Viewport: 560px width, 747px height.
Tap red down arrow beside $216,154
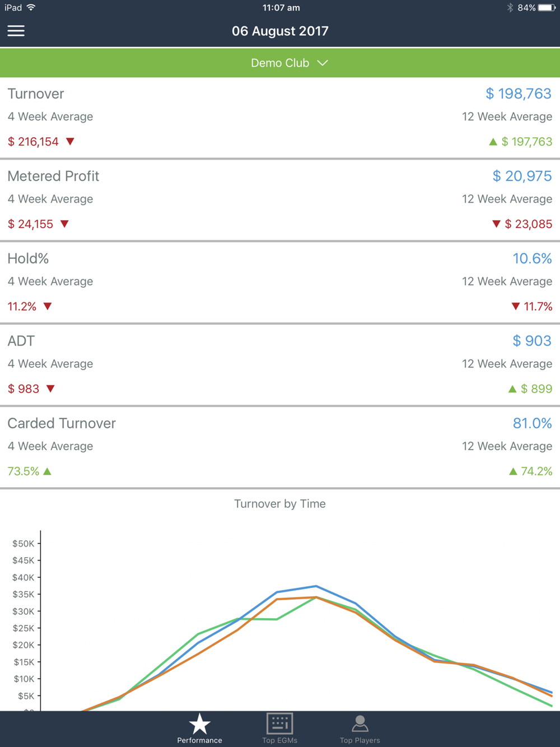pyautogui.click(x=70, y=141)
